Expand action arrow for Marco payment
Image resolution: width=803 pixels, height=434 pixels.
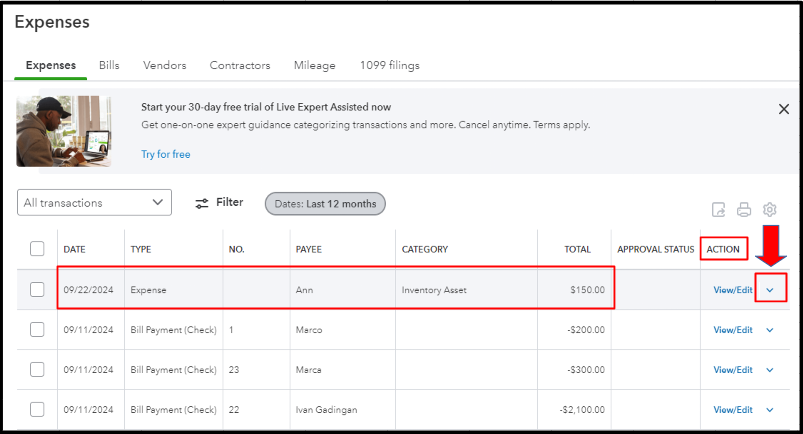pos(769,329)
